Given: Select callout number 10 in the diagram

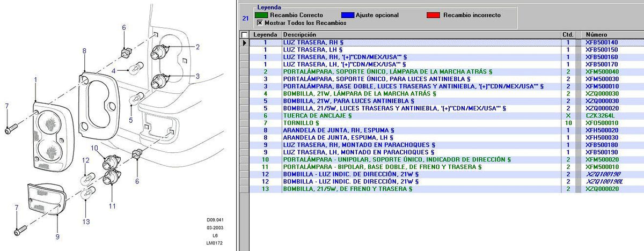Looking at the screenshot, I should pyautogui.click(x=93, y=147).
